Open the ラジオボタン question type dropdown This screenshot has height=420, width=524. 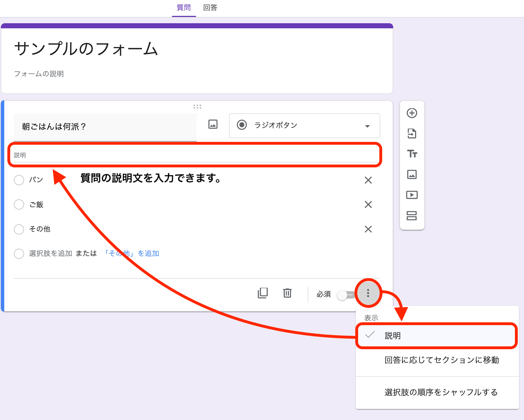(304, 126)
